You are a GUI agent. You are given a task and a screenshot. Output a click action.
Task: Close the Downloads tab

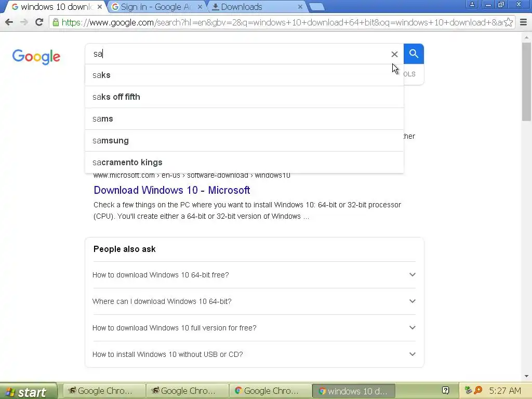click(x=300, y=7)
